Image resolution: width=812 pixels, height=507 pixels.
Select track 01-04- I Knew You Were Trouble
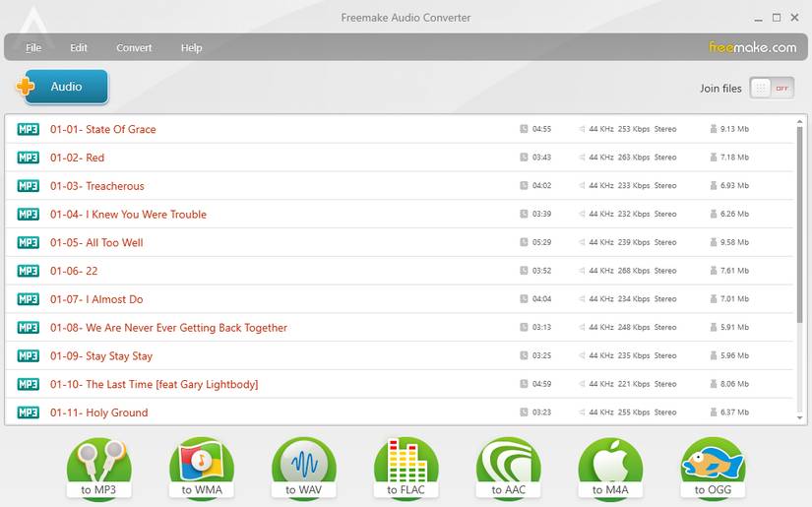[x=399, y=214]
